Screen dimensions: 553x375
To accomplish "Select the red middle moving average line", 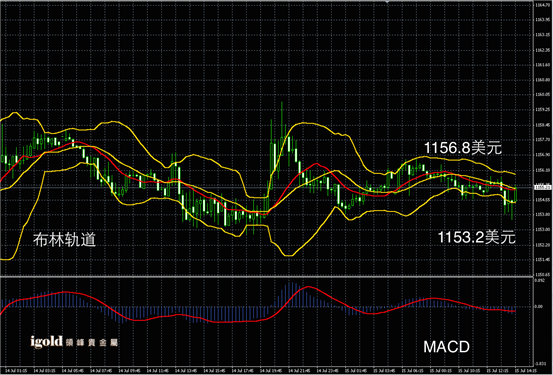I will [316, 163].
